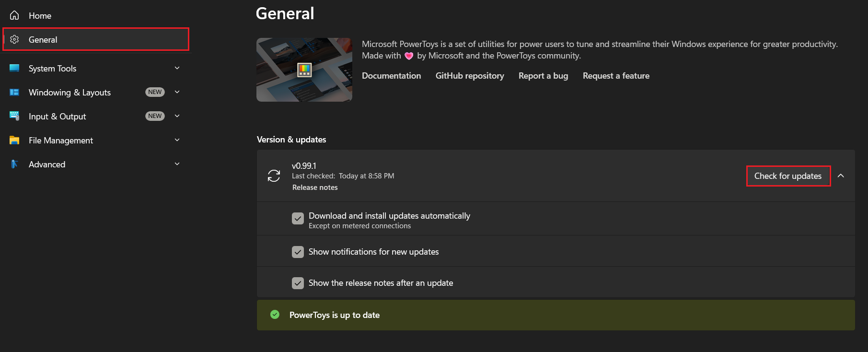Viewport: 868px width, 352px height.
Task: Open the GitHub repository link
Action: click(x=470, y=76)
